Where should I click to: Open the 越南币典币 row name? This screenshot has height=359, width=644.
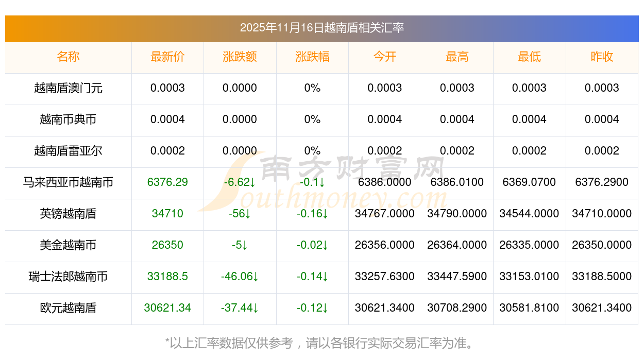pyautogui.click(x=68, y=119)
